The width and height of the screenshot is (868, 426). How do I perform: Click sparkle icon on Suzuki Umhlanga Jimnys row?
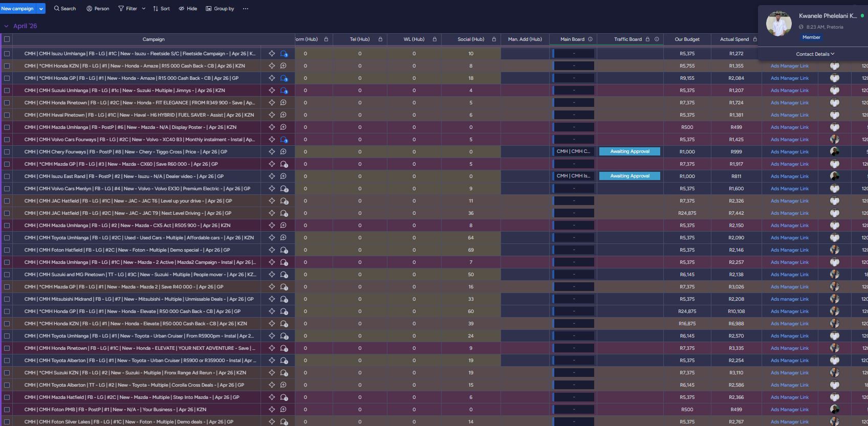[x=272, y=91]
